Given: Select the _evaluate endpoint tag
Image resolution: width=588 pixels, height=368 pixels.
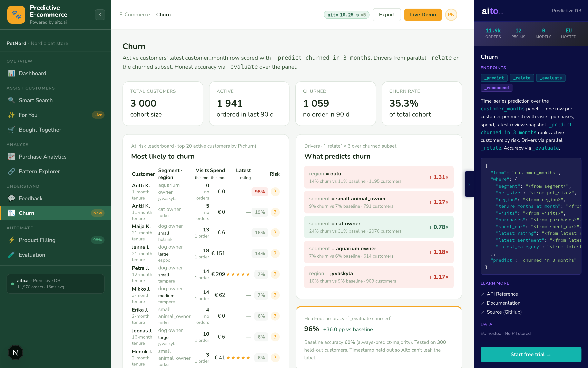Looking at the screenshot, I should pos(551,78).
